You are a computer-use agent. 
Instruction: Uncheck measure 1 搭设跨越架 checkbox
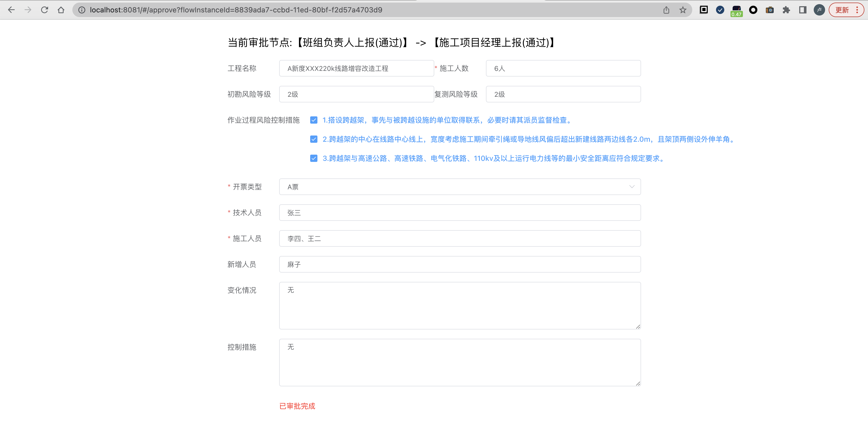point(314,120)
